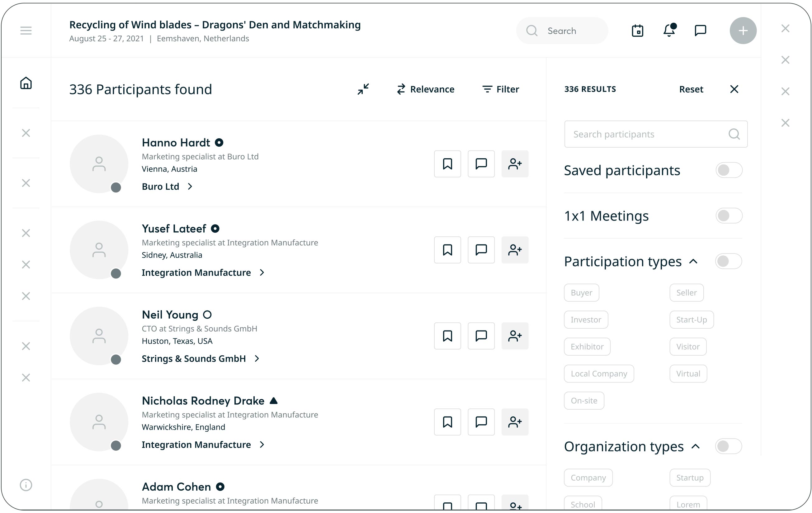
Task: Open the calendar icon in header
Action: (x=637, y=31)
